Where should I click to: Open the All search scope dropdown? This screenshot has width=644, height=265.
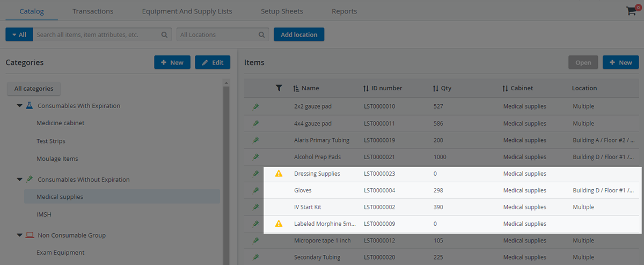19,34
